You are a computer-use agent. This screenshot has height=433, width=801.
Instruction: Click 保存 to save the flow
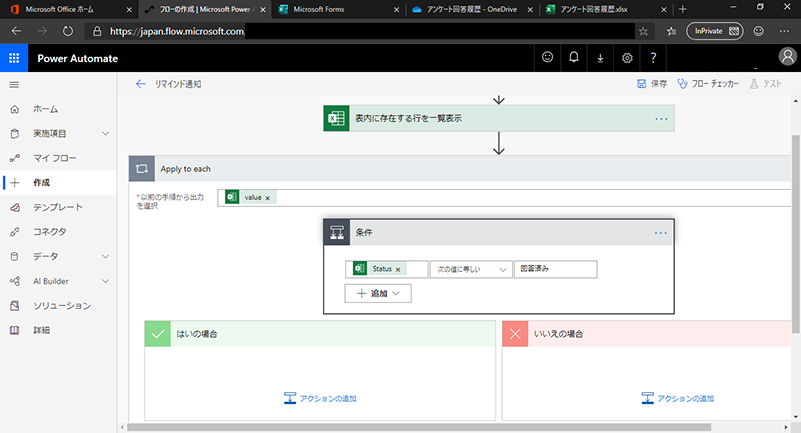pyautogui.click(x=652, y=84)
